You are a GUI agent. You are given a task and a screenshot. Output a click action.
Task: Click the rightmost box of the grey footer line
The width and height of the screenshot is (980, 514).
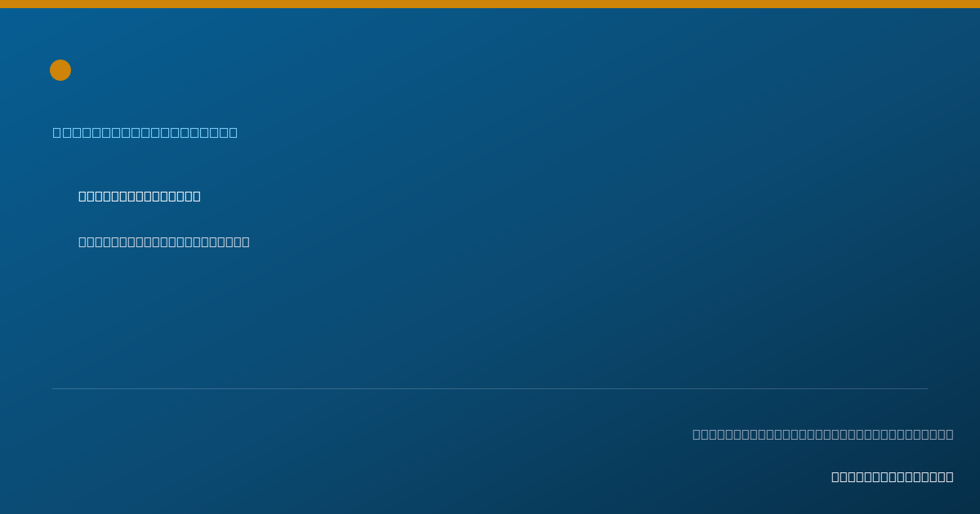(950, 434)
